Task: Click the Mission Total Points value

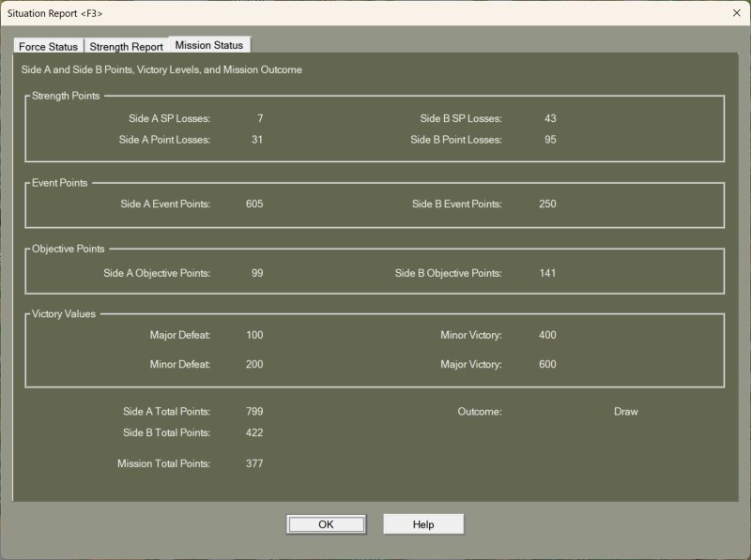Action: pos(253,463)
